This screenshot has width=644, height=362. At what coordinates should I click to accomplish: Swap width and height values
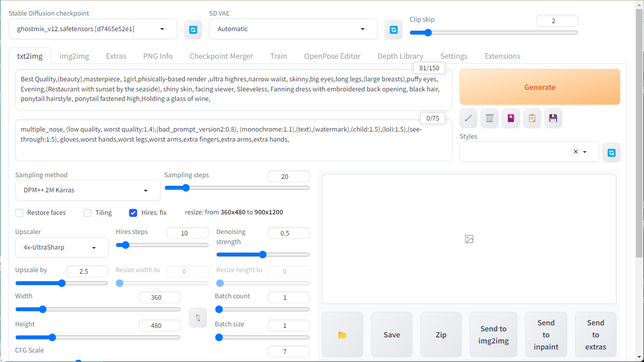click(x=198, y=318)
